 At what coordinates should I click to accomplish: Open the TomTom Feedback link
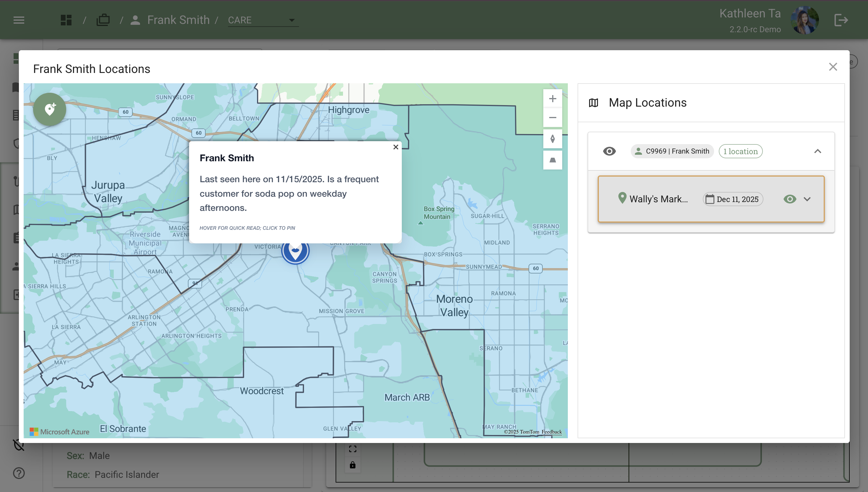551,432
